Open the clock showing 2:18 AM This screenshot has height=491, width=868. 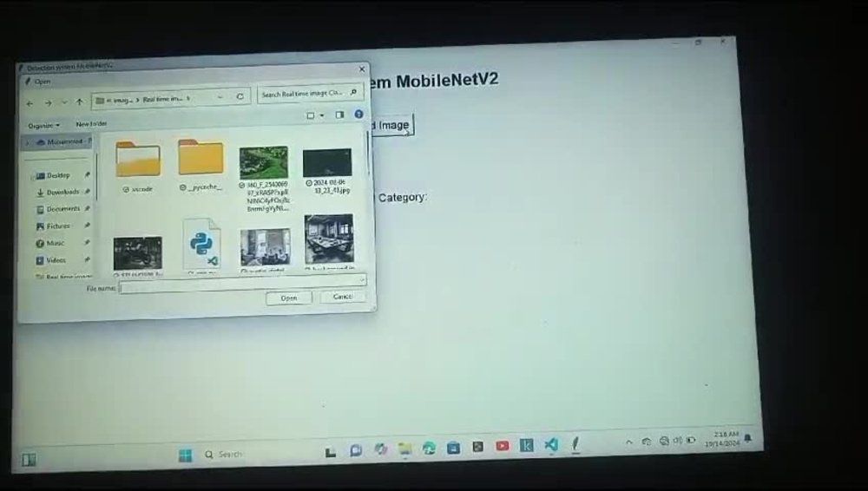tap(722, 439)
